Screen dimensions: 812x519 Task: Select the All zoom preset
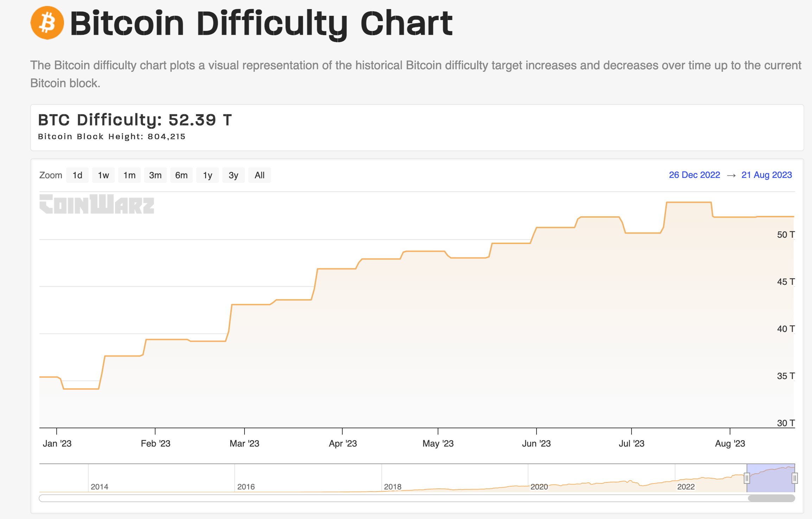[x=259, y=175]
